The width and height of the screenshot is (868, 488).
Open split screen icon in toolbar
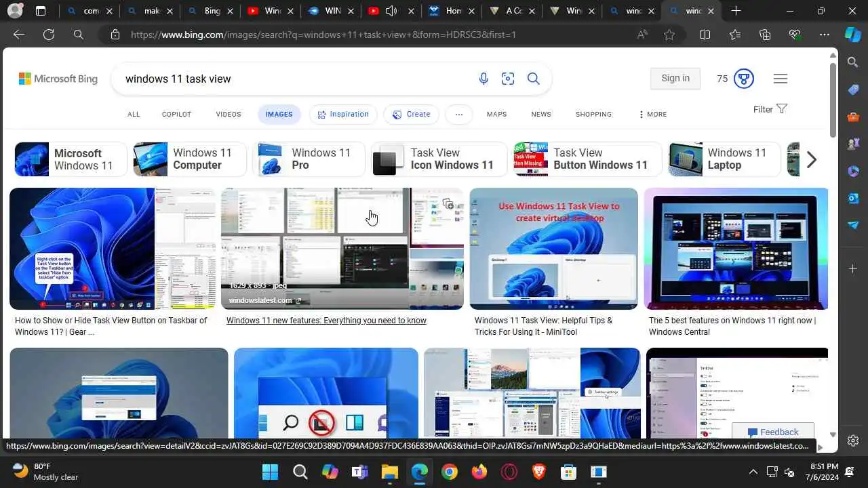pos(705,35)
